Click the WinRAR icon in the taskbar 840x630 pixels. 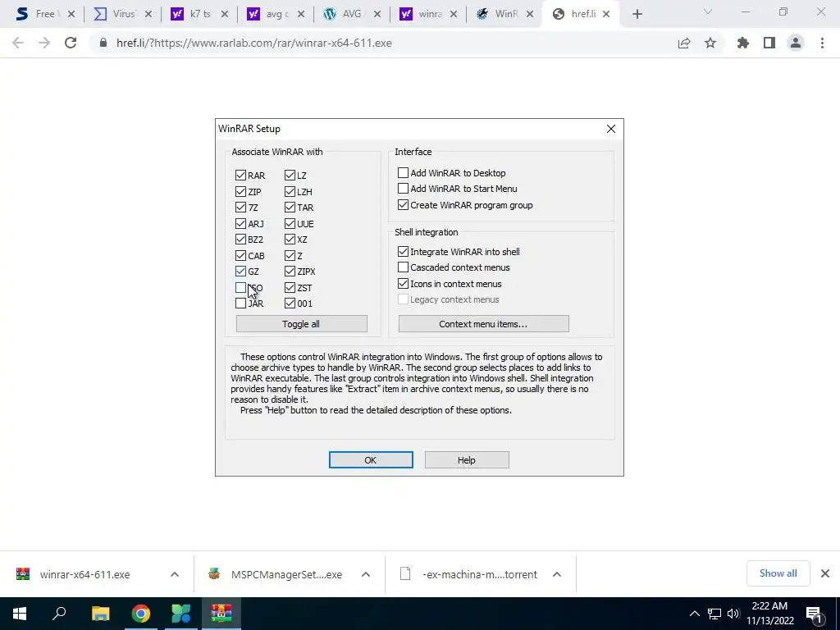click(221, 614)
